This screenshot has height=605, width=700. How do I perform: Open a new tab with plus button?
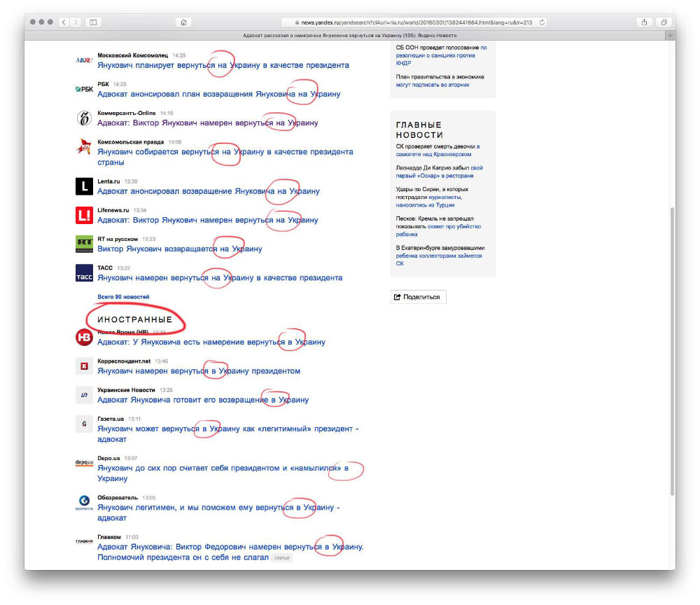coord(670,34)
